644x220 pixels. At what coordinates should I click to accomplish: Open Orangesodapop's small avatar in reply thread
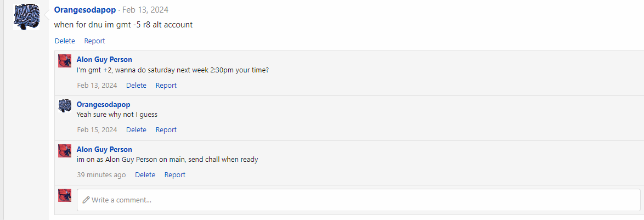point(65,106)
